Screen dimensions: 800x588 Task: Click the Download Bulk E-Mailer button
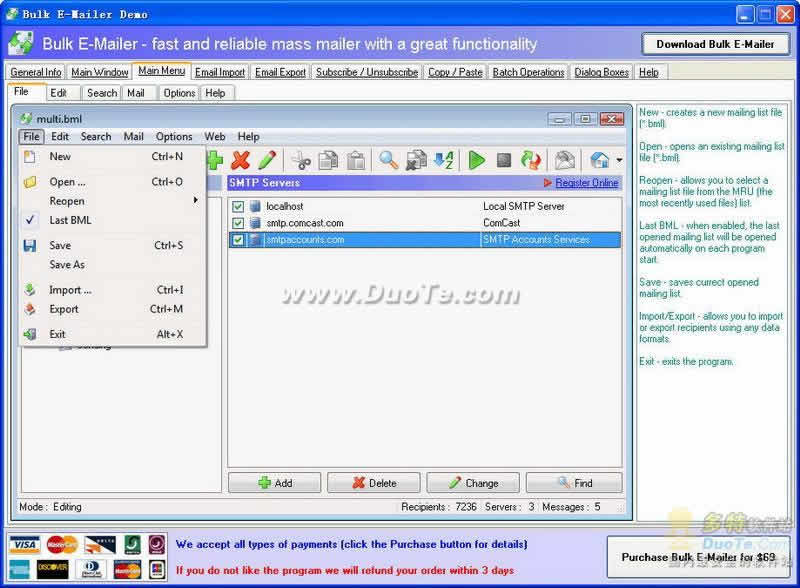[x=715, y=44]
